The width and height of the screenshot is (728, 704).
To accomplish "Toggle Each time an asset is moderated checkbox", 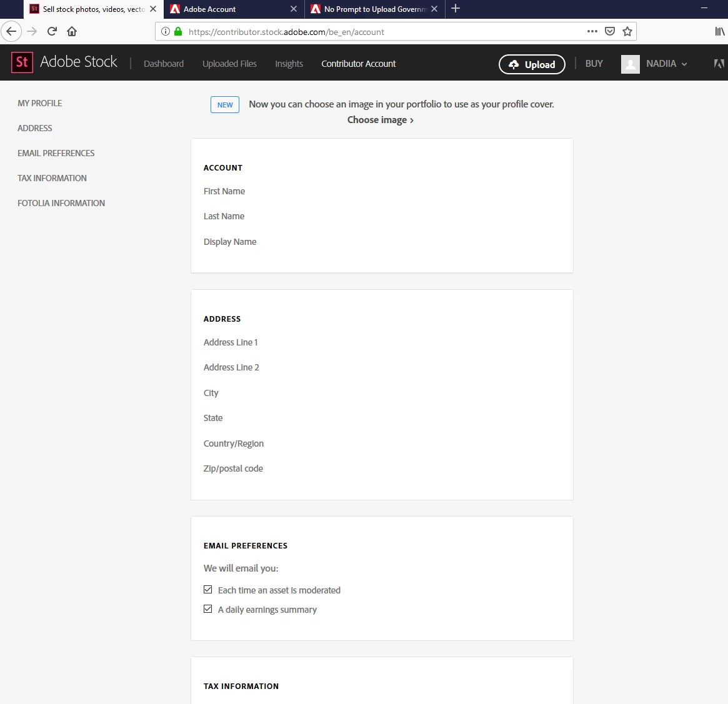I will 207,590.
